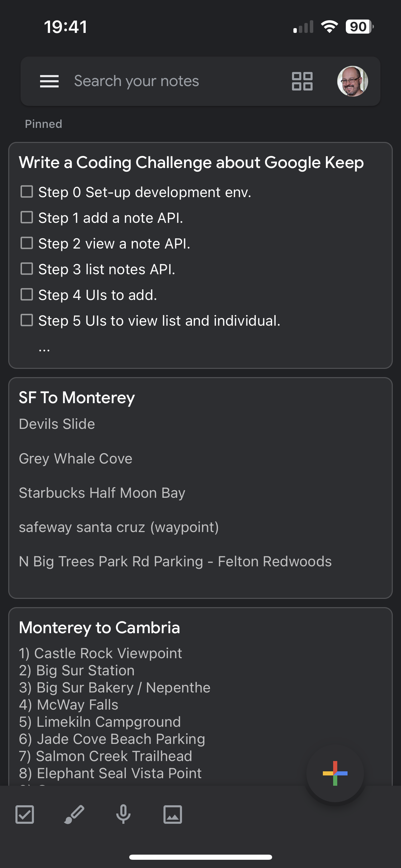Viewport: 401px width, 868px height.
Task: Open the account profile picture
Action: [x=353, y=81]
